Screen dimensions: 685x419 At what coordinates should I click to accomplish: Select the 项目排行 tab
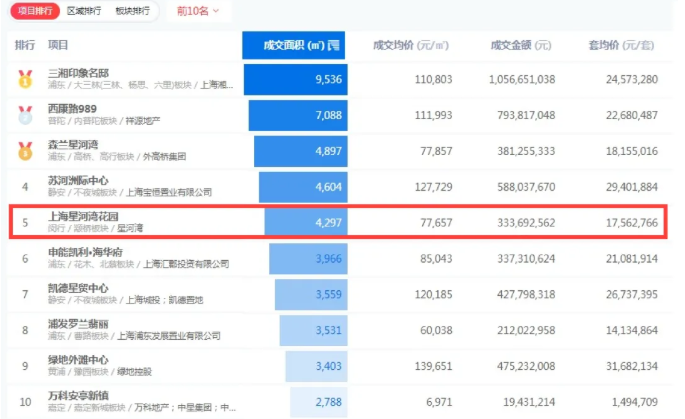(x=35, y=10)
